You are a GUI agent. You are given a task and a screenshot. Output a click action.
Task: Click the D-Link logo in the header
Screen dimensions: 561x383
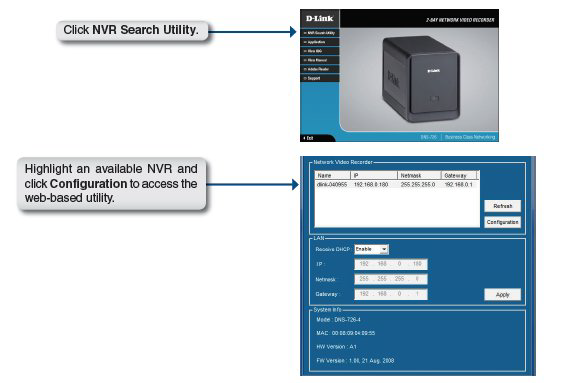pyautogui.click(x=319, y=19)
